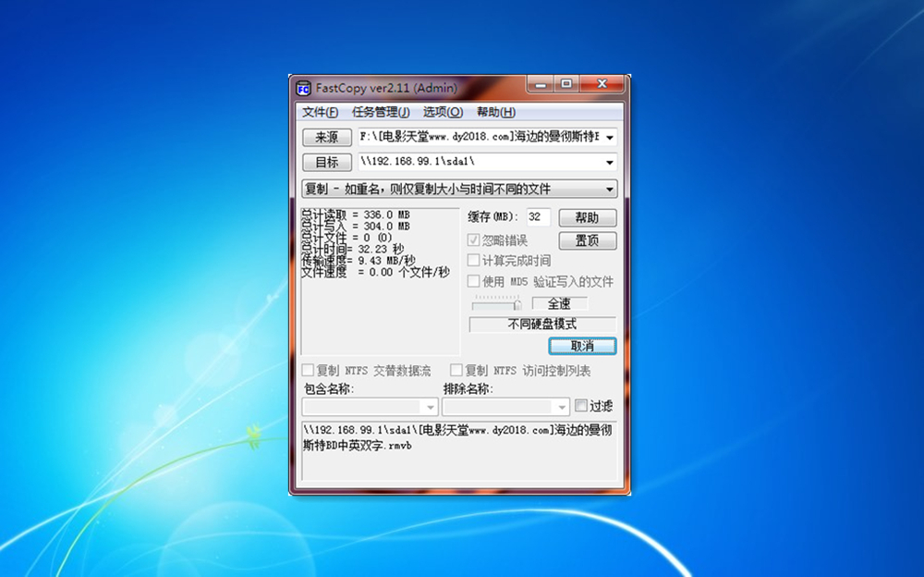Viewport: 924px width, 577px height.
Task: Expand the destination path history dropdown
Action: (x=610, y=162)
